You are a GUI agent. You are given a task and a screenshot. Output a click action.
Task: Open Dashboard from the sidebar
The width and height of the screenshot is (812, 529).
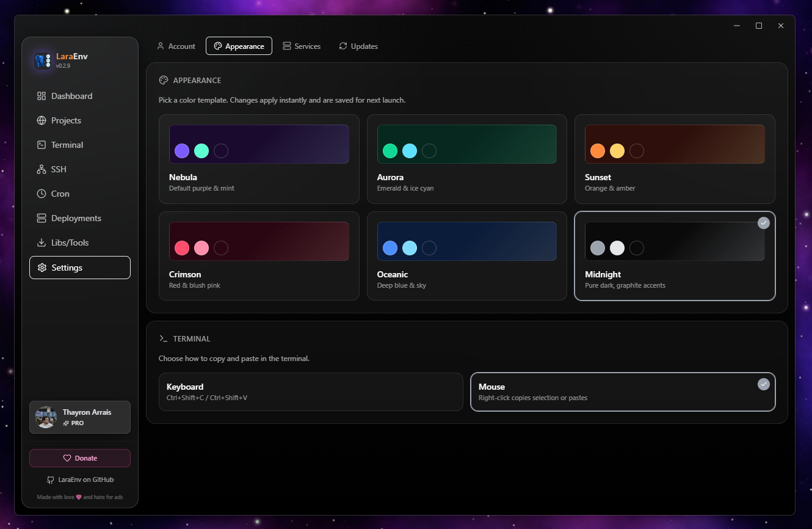tap(80, 96)
